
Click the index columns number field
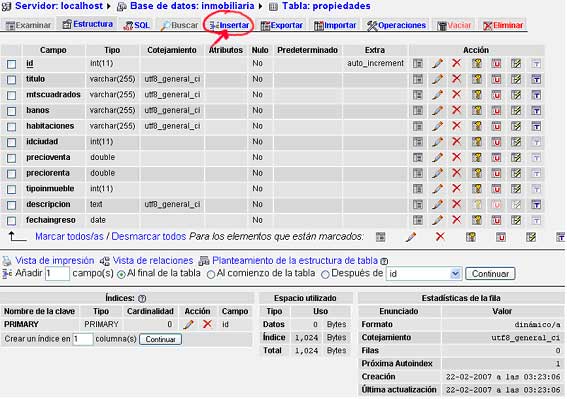(x=83, y=339)
